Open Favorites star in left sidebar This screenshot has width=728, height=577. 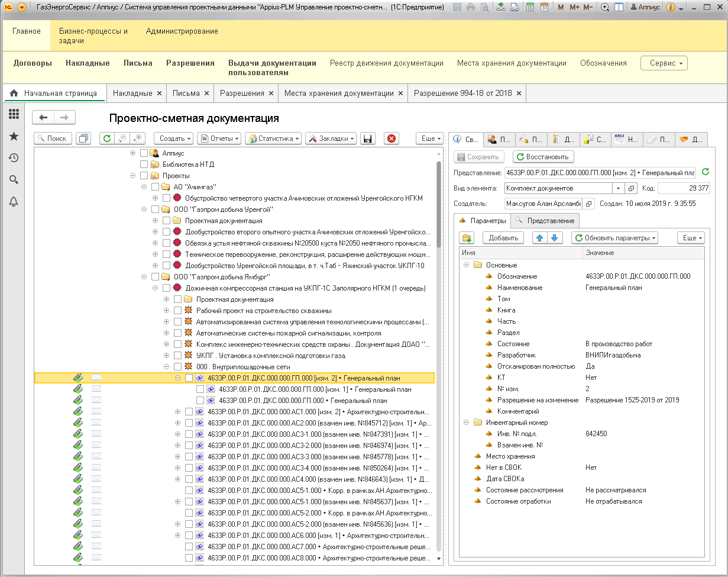13,136
